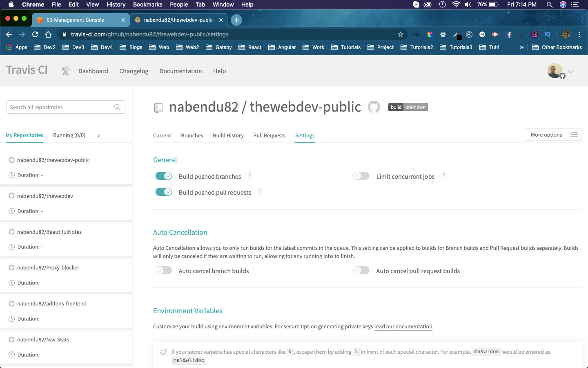588x368 pixels.
Task: Switch to the Current tab
Action: tap(162, 135)
